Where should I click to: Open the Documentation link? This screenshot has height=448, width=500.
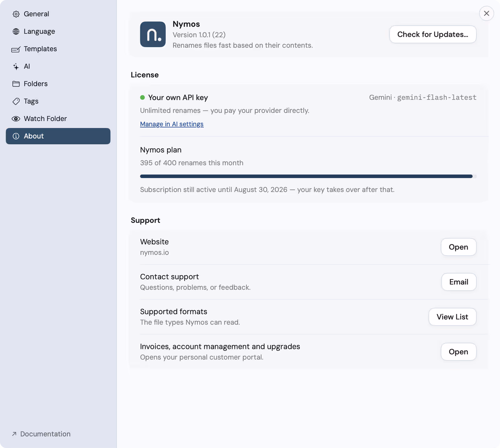41,434
